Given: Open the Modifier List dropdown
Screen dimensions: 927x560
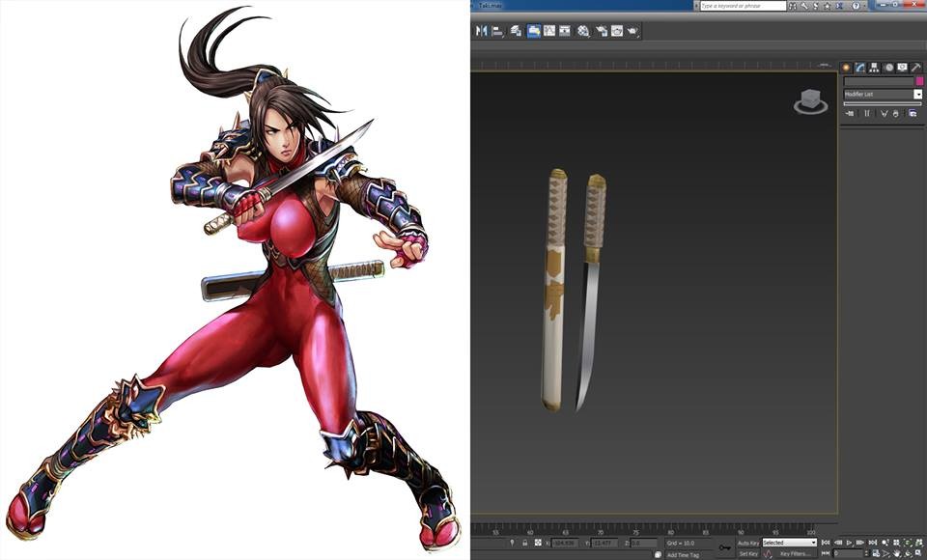Looking at the screenshot, I should [917, 94].
